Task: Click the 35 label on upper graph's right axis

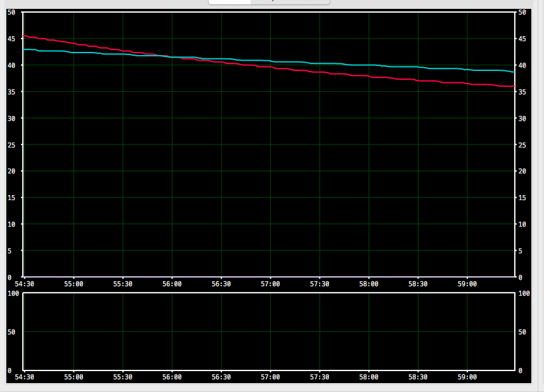Action: pos(522,92)
